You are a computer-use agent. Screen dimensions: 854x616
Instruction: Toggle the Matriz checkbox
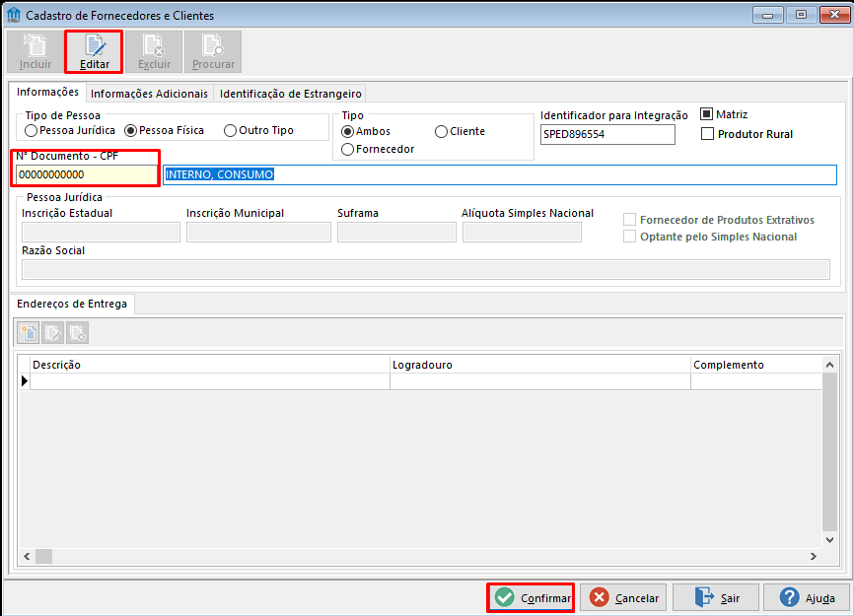706,114
